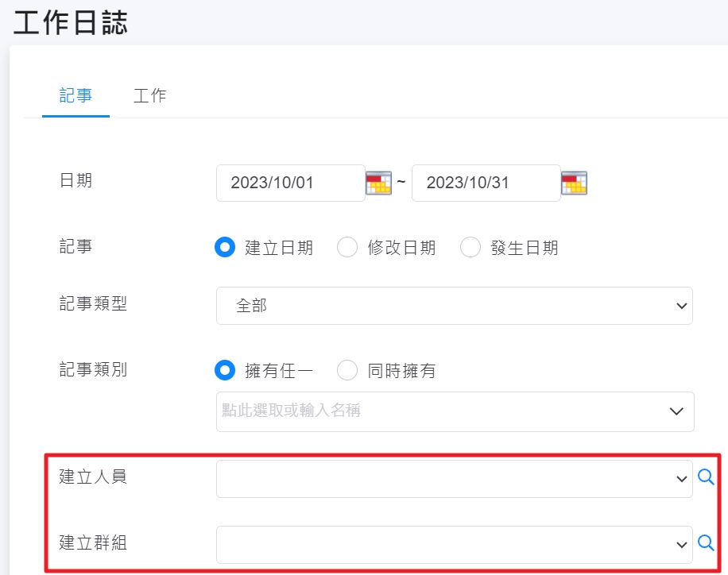728x575 pixels.
Task: Expand the 建立人員 dropdown
Action: [x=454, y=479]
